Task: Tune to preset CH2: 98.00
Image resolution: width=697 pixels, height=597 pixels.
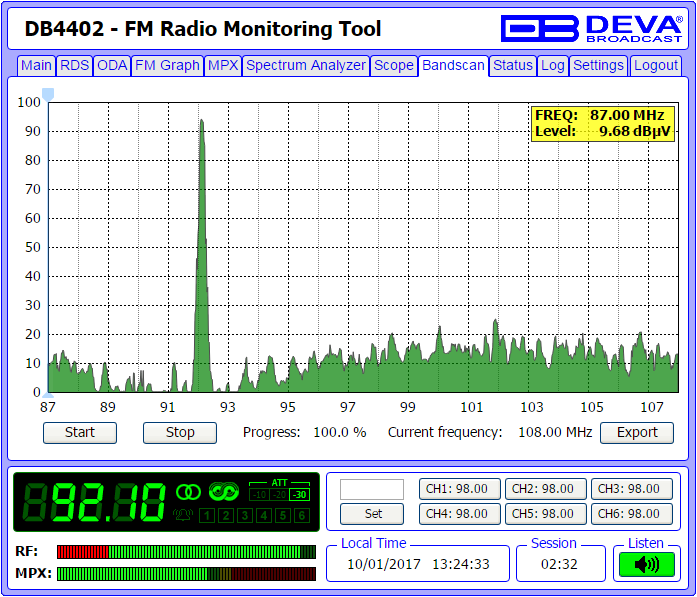Action: pyautogui.click(x=546, y=489)
